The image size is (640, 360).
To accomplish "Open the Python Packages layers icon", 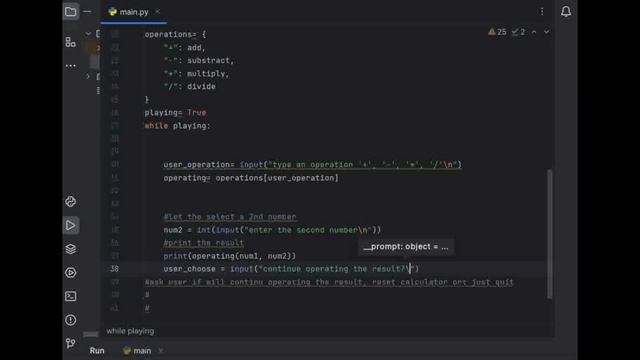I will pyautogui.click(x=71, y=249).
